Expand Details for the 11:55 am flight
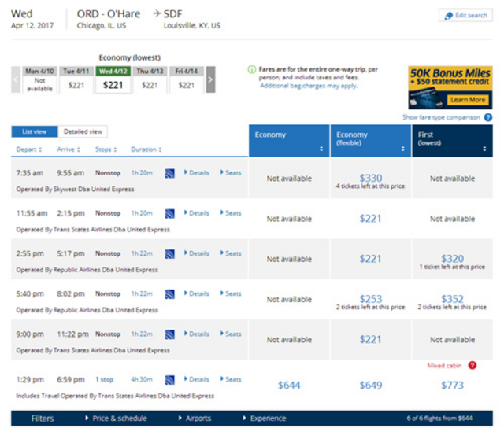 click(197, 213)
